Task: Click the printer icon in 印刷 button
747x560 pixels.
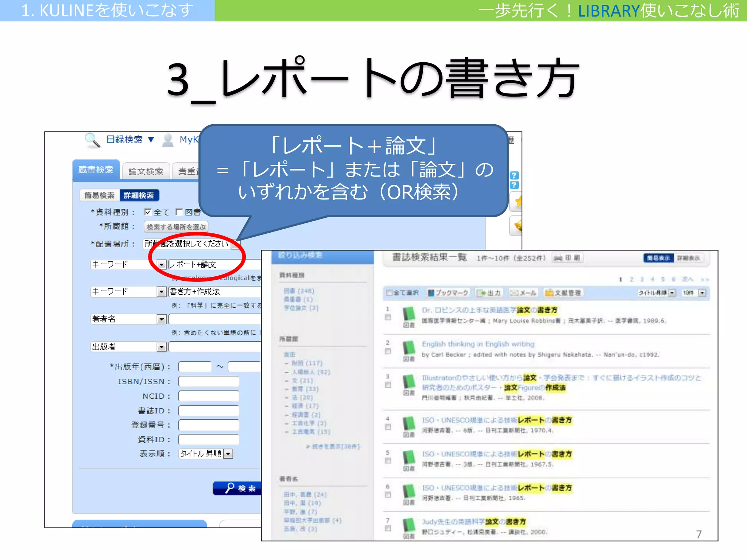Action: [x=558, y=258]
